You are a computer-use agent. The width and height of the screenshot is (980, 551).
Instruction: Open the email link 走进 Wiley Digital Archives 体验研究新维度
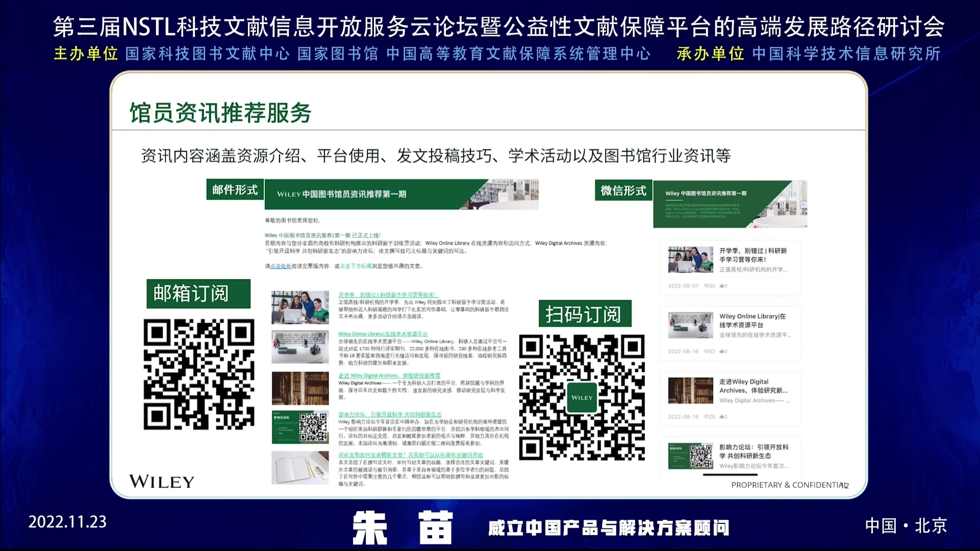point(389,375)
